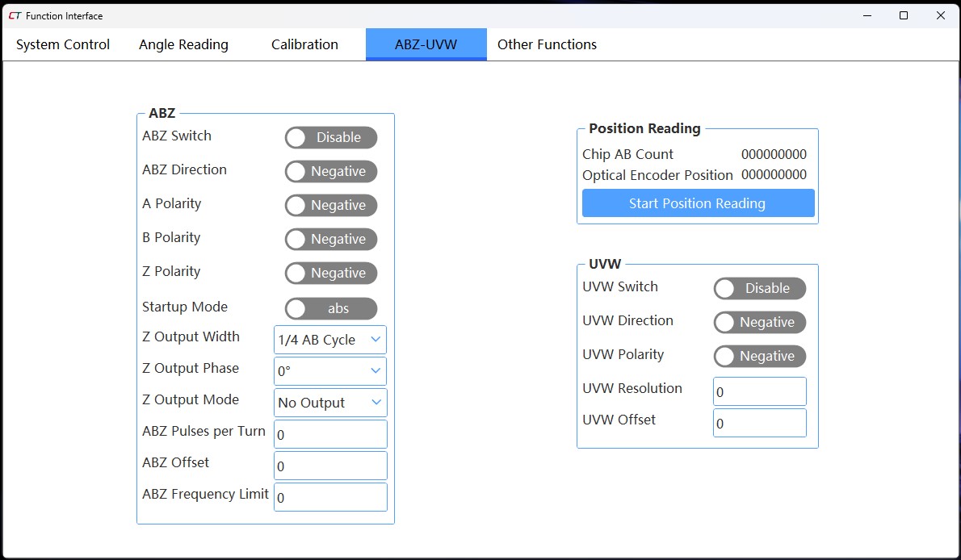Open Z Output Mode combo box
This screenshot has width=961, height=560.
(330, 403)
